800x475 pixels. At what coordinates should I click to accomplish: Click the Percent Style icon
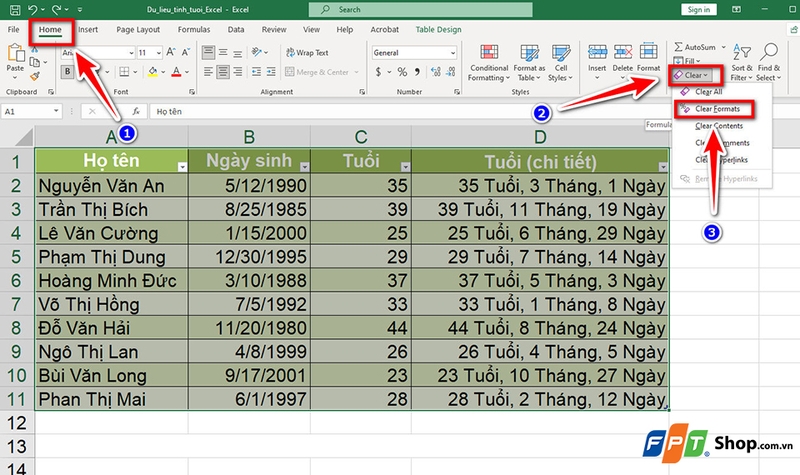pyautogui.click(x=402, y=72)
